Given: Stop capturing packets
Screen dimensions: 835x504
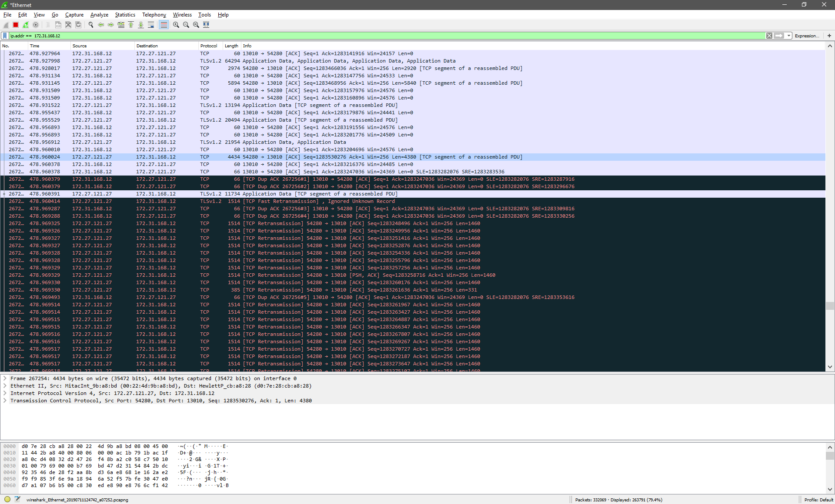Looking at the screenshot, I should pyautogui.click(x=15, y=25).
